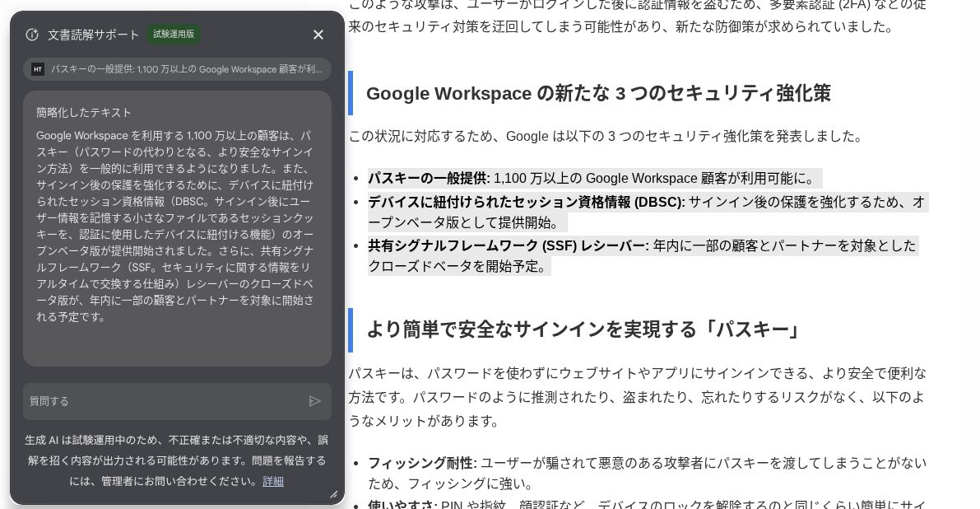Open the source page chip パスキーの一般提供
The width and height of the screenshot is (980, 509).
click(177, 69)
